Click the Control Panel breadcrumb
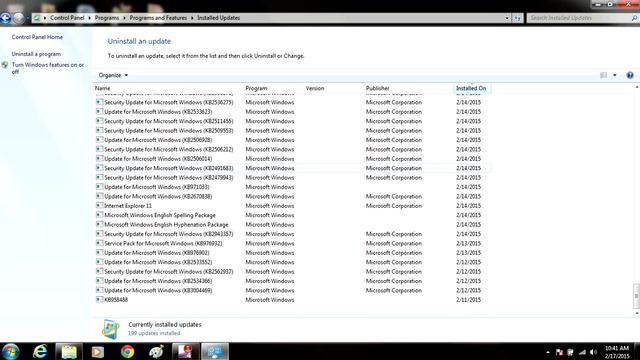 click(67, 18)
